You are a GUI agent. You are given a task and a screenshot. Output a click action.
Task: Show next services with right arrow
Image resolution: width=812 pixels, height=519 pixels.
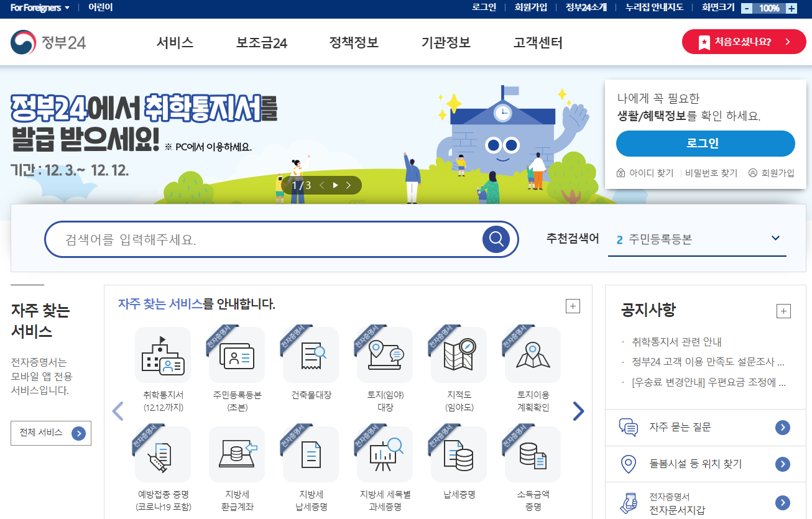pyautogui.click(x=578, y=411)
